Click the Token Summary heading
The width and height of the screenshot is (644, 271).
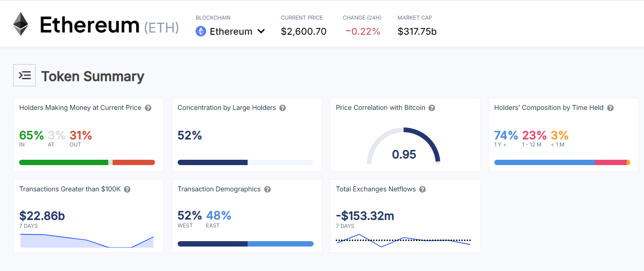pyautogui.click(x=93, y=77)
